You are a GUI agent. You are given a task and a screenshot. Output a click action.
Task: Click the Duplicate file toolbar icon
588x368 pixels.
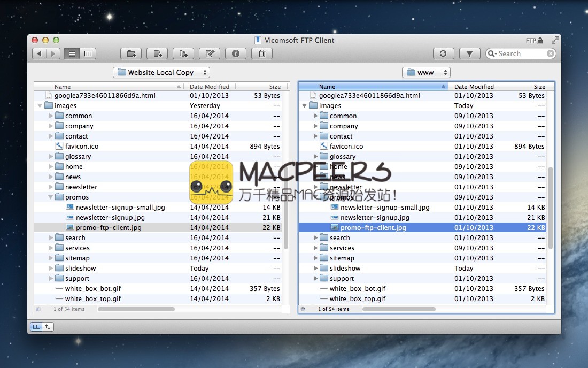pyautogui.click(x=183, y=53)
